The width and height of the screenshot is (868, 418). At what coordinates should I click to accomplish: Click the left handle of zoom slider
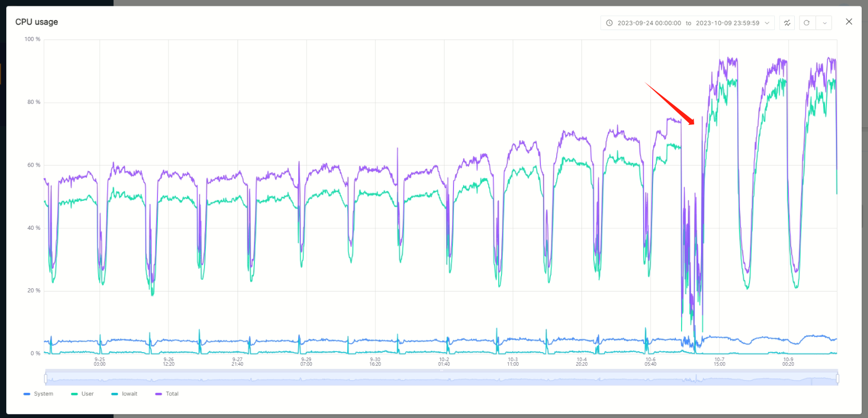coord(46,378)
